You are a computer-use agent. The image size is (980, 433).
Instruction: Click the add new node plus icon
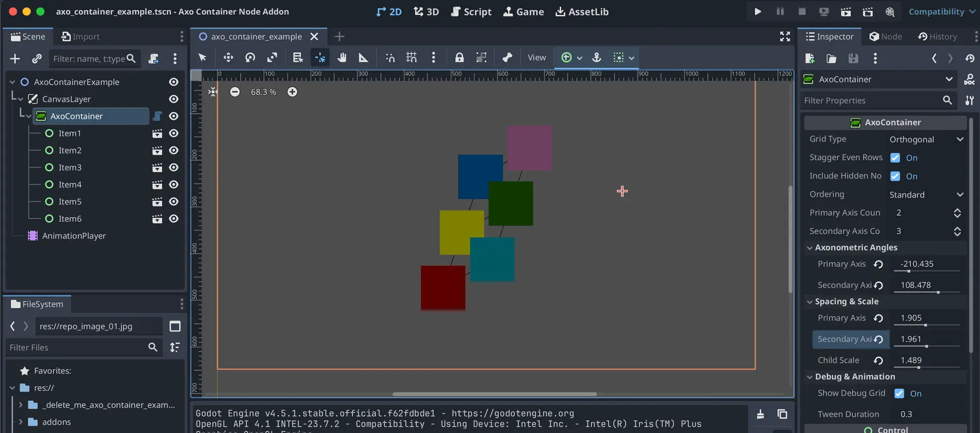15,59
